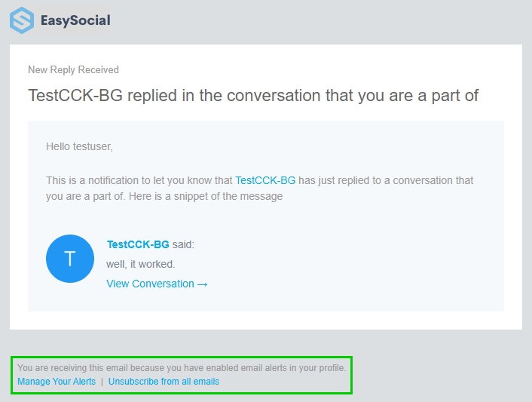Open the Manage Your Alerts link

point(57,382)
